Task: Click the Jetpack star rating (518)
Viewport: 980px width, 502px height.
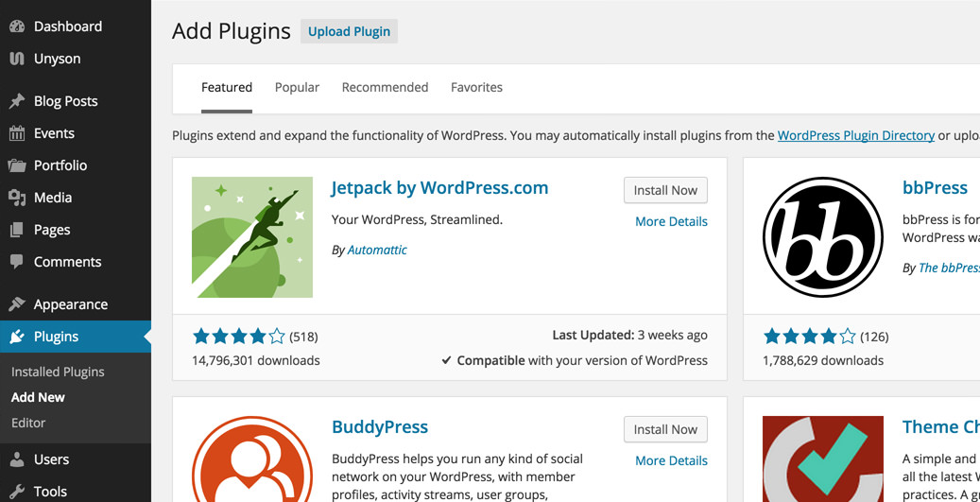Action: click(x=255, y=337)
